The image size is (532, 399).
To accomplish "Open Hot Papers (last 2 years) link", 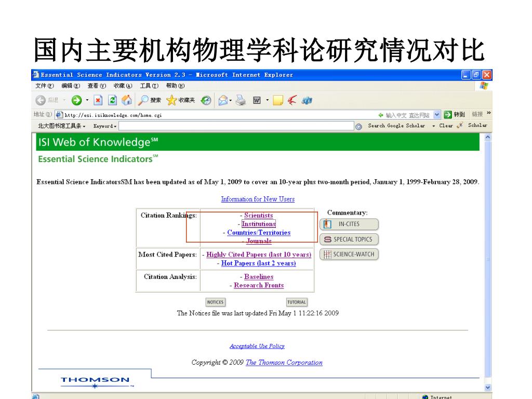I will coord(259,263).
